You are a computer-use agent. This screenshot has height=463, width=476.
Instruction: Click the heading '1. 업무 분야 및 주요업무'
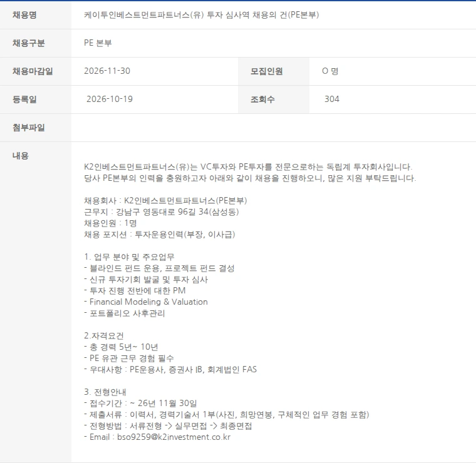click(x=129, y=257)
